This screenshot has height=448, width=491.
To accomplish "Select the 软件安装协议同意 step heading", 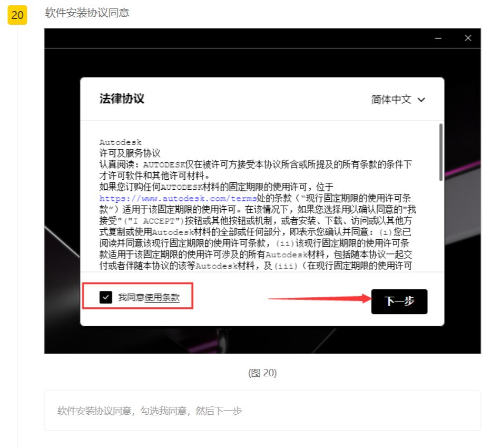I will [x=87, y=13].
